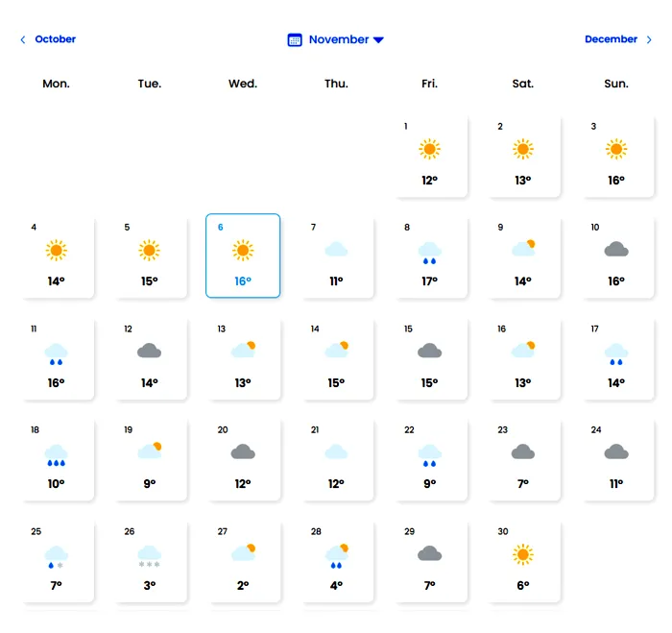This screenshot has width=672, height=633.
Task: Select the November text in month selector
Action: point(339,39)
